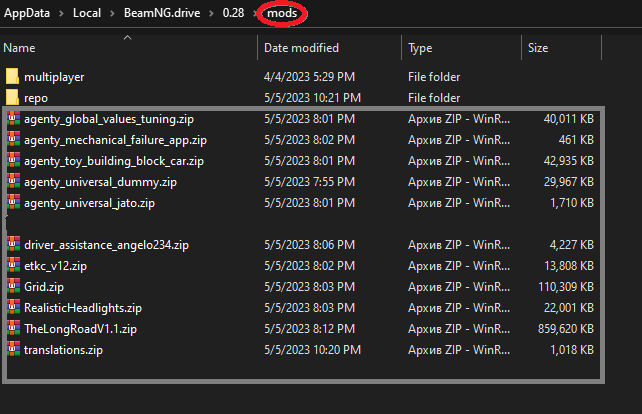The image size is (642, 414).
Task: Click the translations.zip archive icon
Action: point(13,350)
